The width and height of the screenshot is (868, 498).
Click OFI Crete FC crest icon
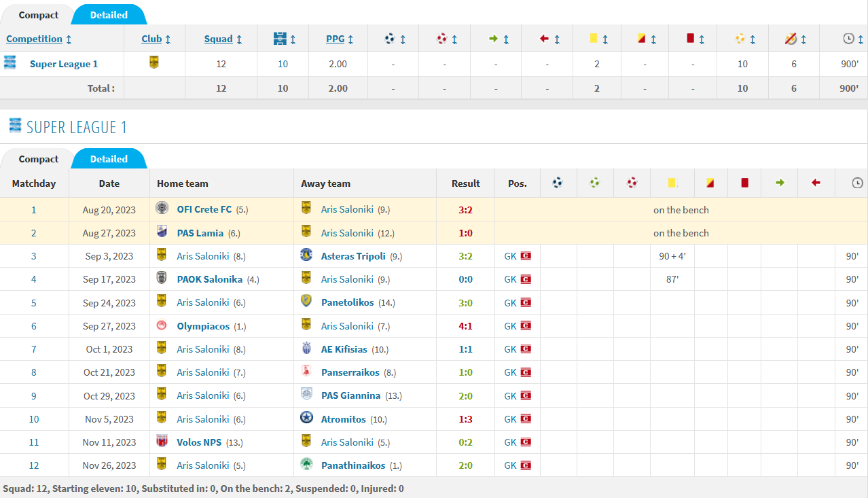coord(162,208)
